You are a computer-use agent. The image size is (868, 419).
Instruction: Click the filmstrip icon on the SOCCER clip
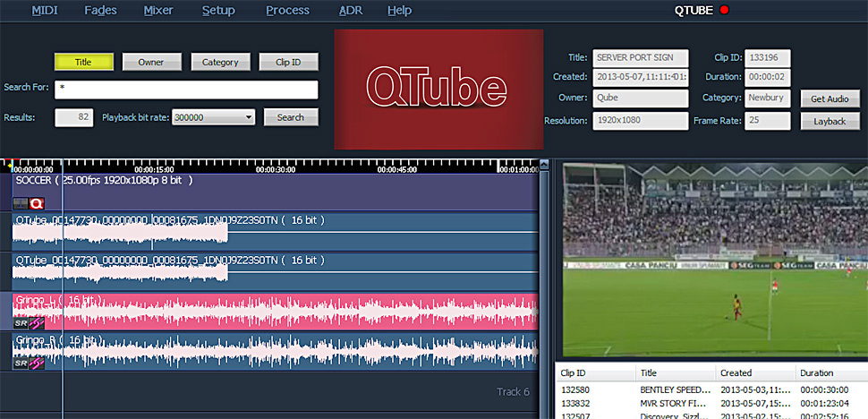(x=21, y=203)
